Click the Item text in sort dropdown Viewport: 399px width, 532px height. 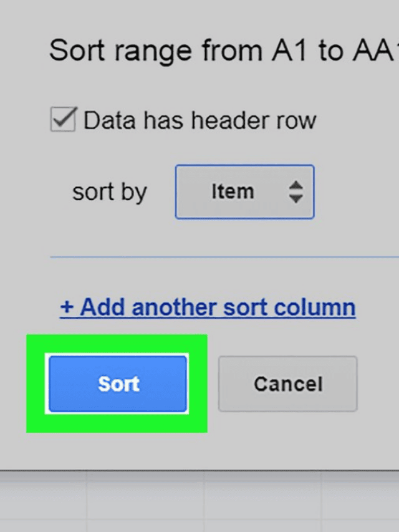tap(232, 191)
